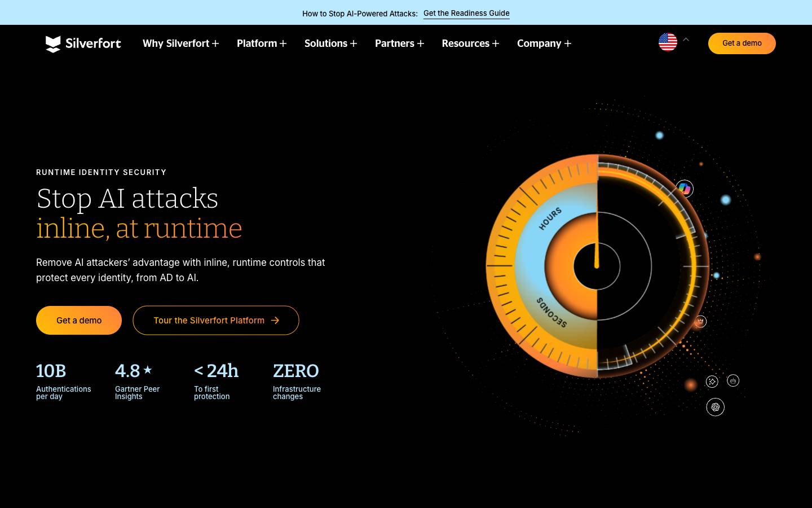This screenshot has width=812, height=508.
Task: Click the plus icon beside Resources
Action: tap(496, 43)
